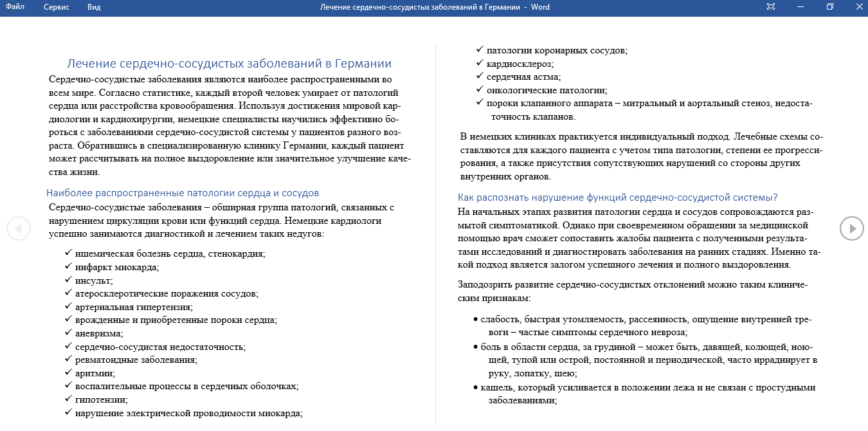
Task: Click 'нарушение электрической проводимости миокарда;'
Action: [x=189, y=413]
